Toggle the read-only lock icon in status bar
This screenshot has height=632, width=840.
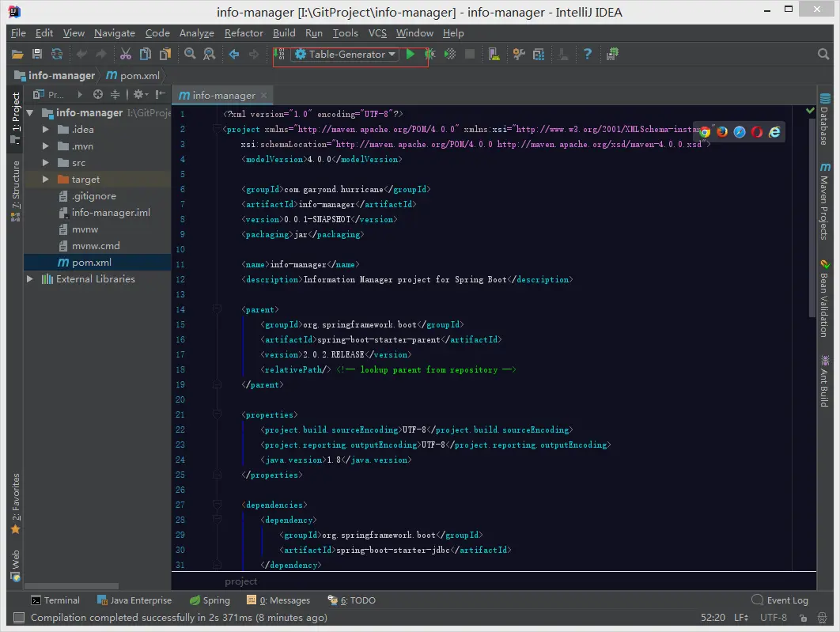803,618
